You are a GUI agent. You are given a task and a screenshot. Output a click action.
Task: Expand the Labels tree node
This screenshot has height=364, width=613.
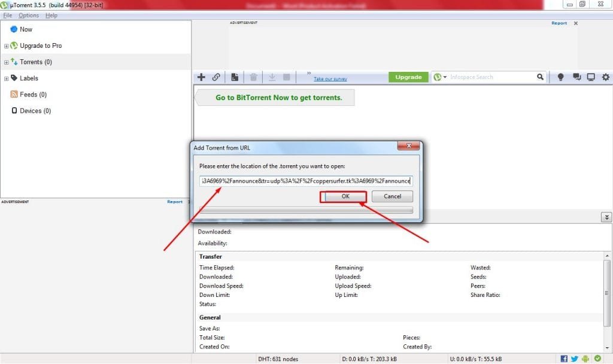pyautogui.click(x=7, y=78)
